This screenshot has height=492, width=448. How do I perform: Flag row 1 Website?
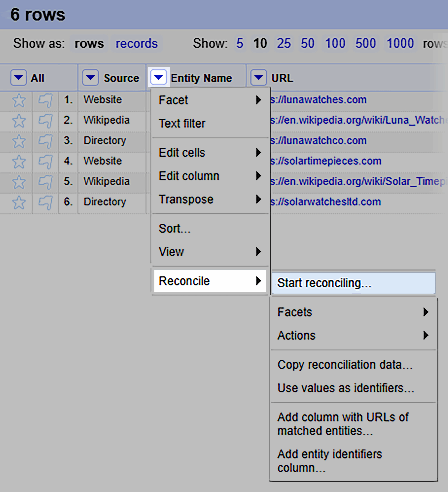[x=46, y=100]
